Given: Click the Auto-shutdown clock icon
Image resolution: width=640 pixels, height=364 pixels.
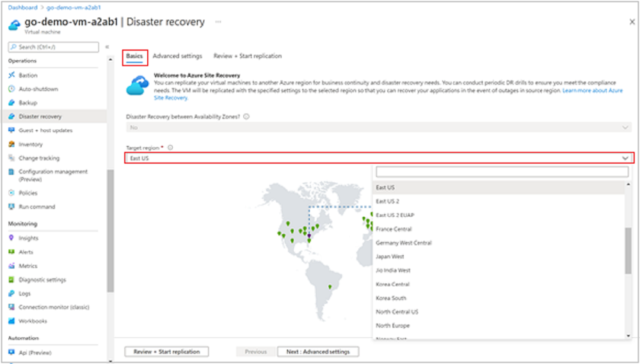Looking at the screenshot, I should [12, 88].
